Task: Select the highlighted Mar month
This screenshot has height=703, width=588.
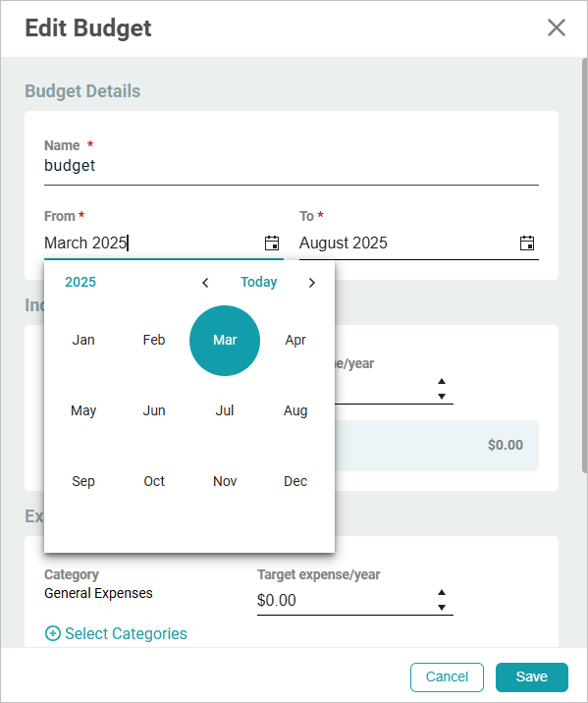Action: (x=225, y=341)
